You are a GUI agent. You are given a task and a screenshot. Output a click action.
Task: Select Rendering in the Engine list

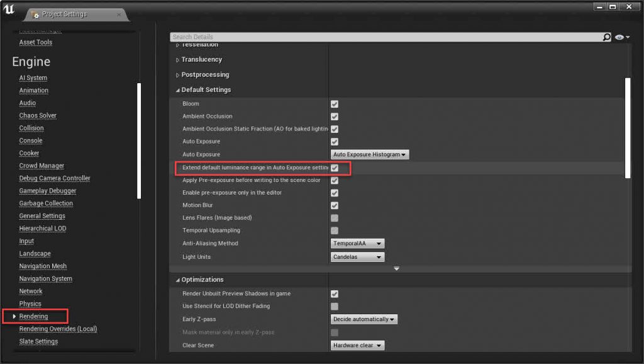point(33,316)
